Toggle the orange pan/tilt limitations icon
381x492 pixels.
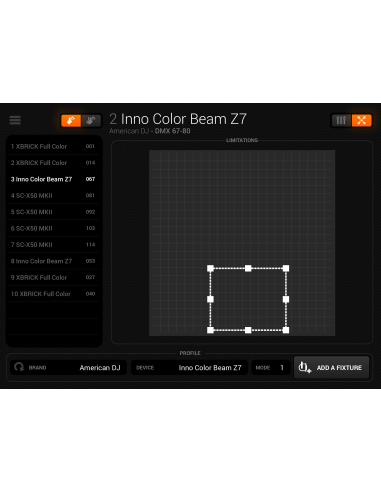click(362, 120)
